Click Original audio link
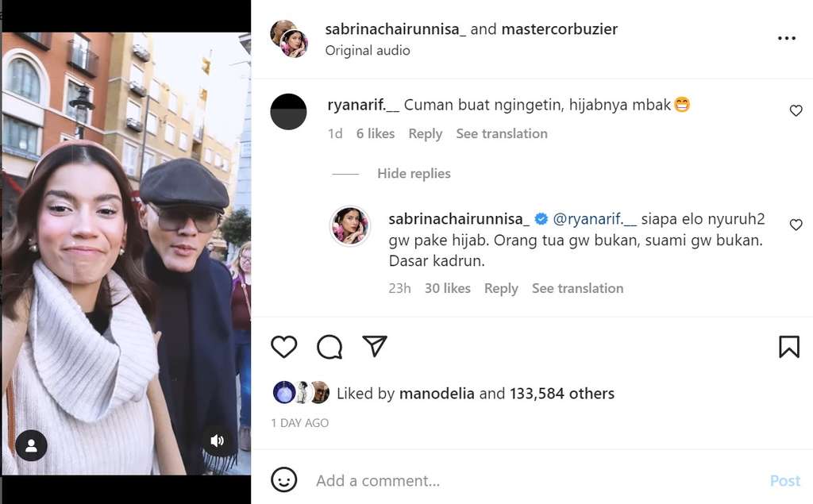 point(367,51)
